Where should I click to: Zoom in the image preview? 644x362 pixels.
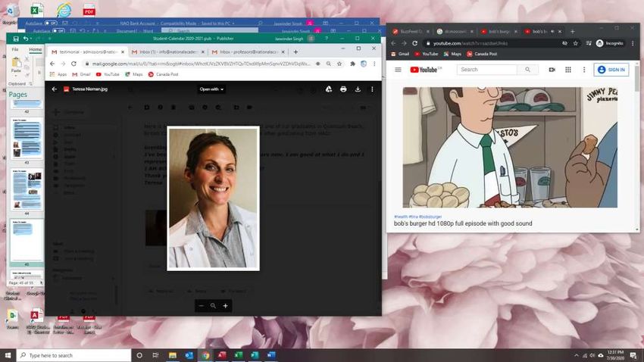226,306
